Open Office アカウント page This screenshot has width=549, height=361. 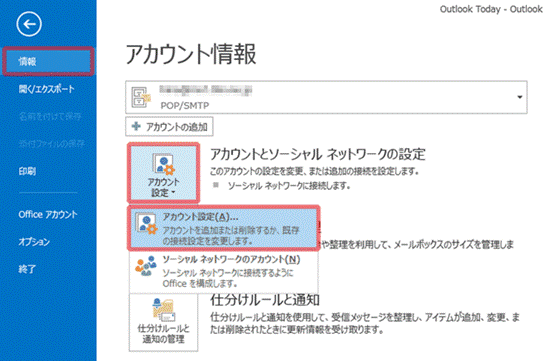48,214
